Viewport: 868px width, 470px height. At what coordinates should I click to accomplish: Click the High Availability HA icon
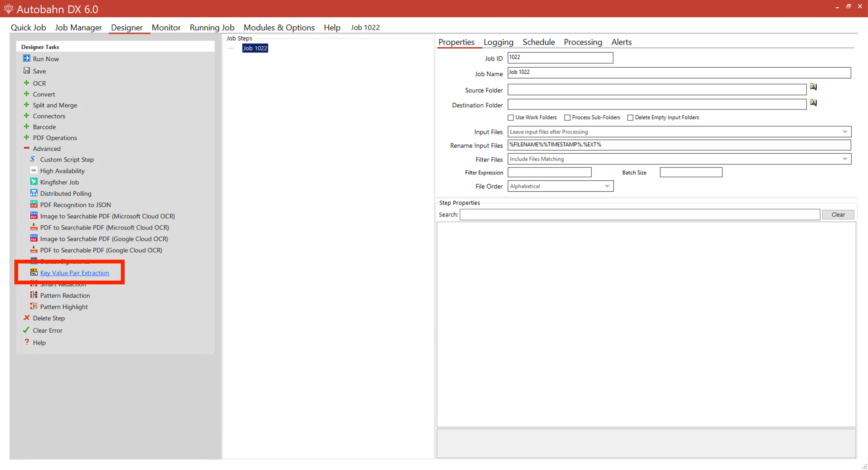click(34, 170)
